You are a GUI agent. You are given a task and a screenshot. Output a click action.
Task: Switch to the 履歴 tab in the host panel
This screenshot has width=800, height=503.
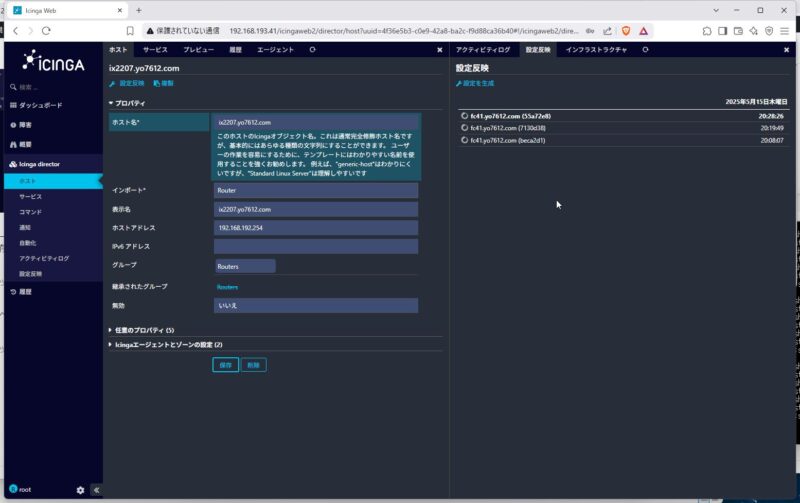tap(235, 49)
